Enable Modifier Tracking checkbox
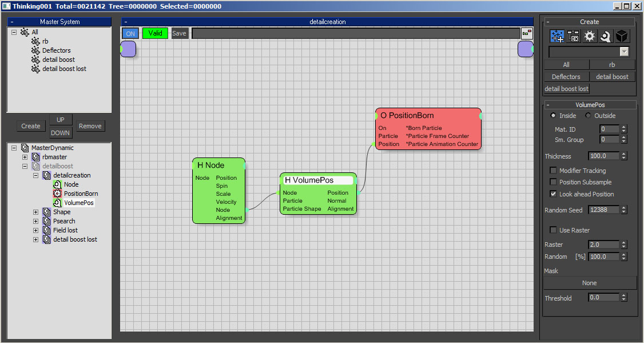644x343 pixels. click(553, 170)
